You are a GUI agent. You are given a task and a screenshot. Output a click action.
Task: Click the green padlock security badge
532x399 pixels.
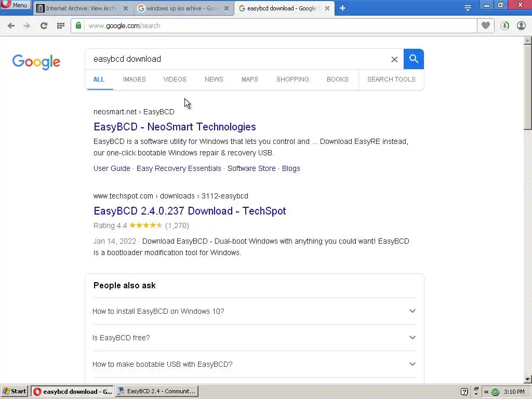pos(78,26)
